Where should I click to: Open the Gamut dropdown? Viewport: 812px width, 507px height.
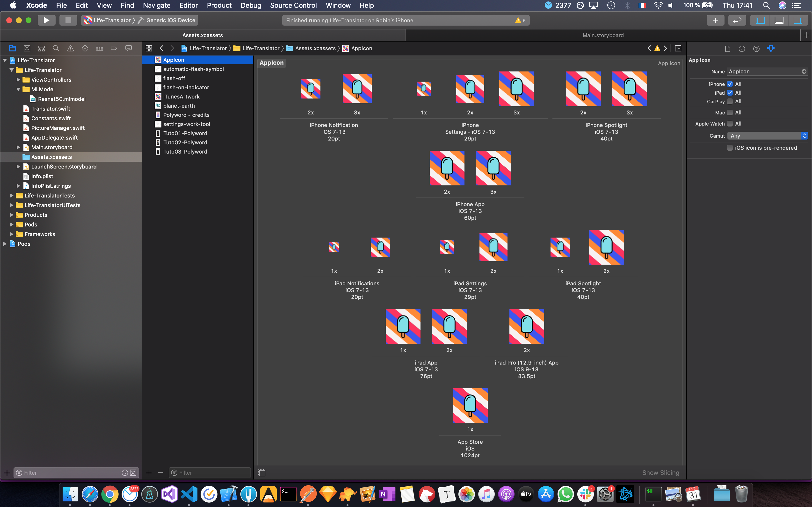(x=767, y=135)
